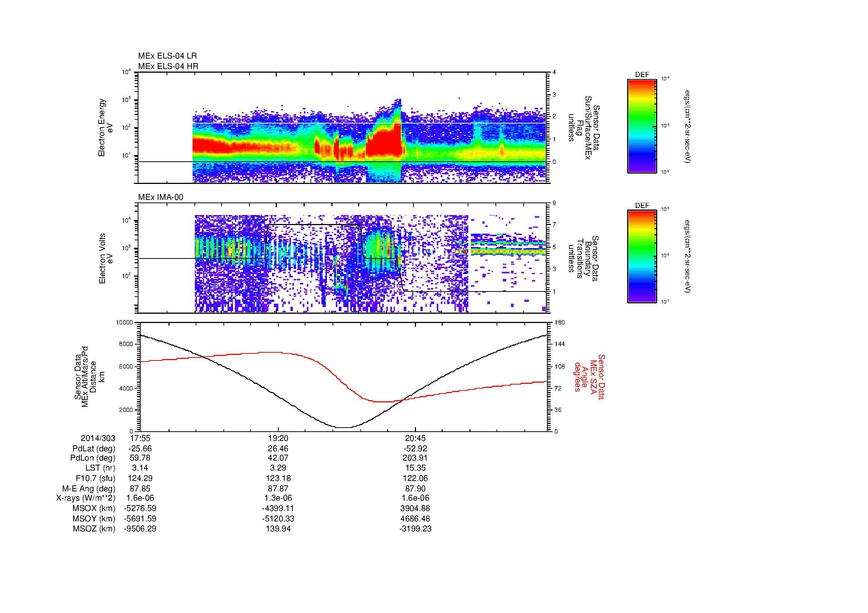The height and width of the screenshot is (613, 868).
Task: Click the 'Electron Volts eV' axis label
Action: (105, 258)
